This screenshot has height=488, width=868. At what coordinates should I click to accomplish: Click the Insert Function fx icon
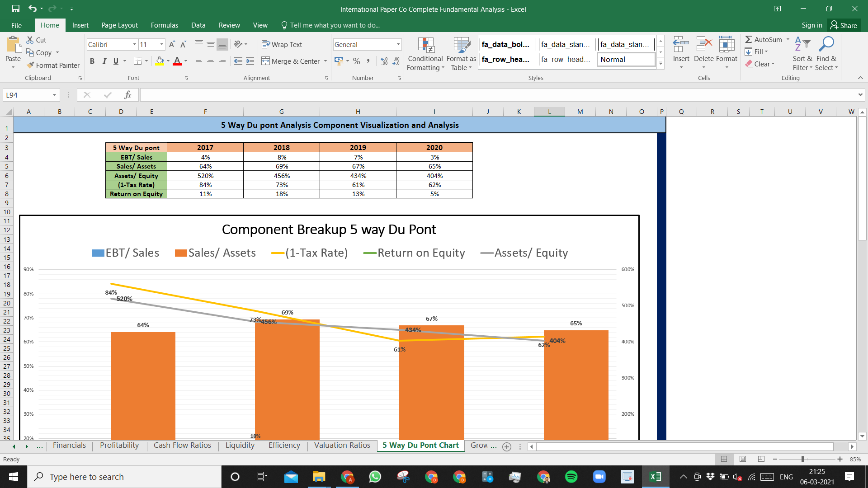(x=128, y=95)
